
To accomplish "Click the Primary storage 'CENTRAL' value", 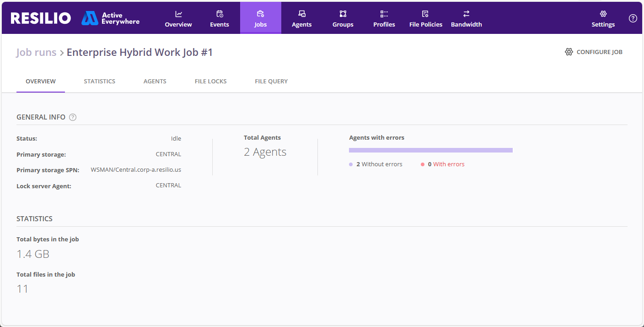I will 168,154.
